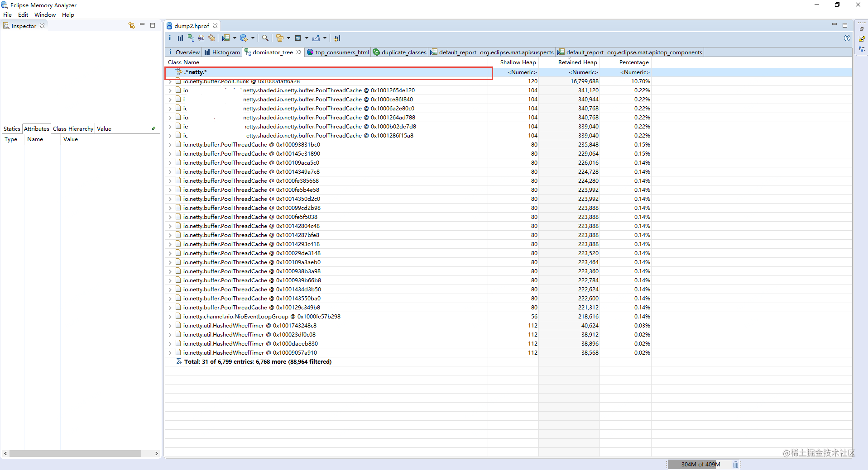Open query browser dropdown arrow

tap(253, 38)
